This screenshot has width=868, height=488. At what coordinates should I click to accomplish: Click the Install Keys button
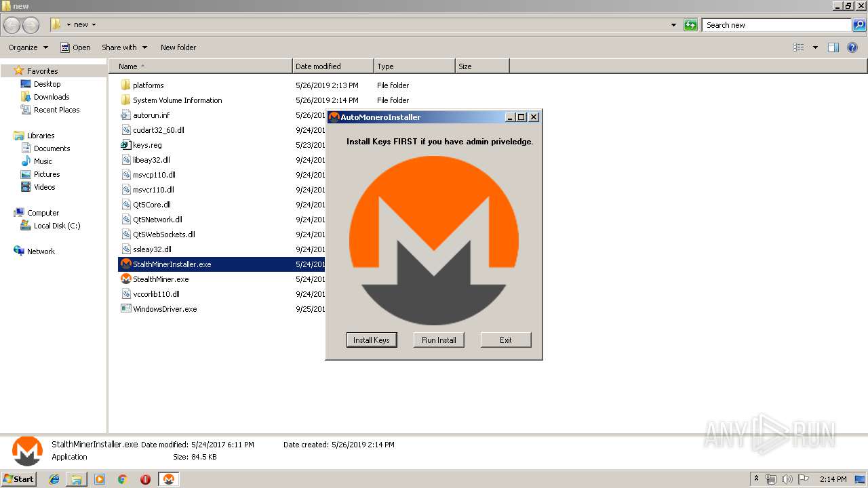(371, 340)
